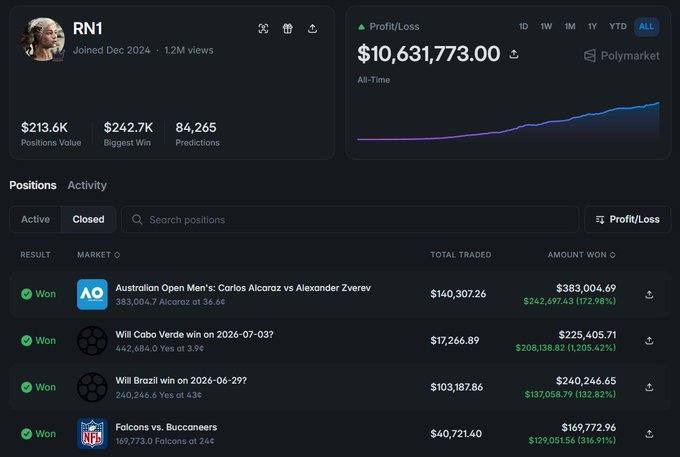Image resolution: width=680 pixels, height=457 pixels.
Task: Click share icon beside $10,631,773.00
Action: click(514, 54)
